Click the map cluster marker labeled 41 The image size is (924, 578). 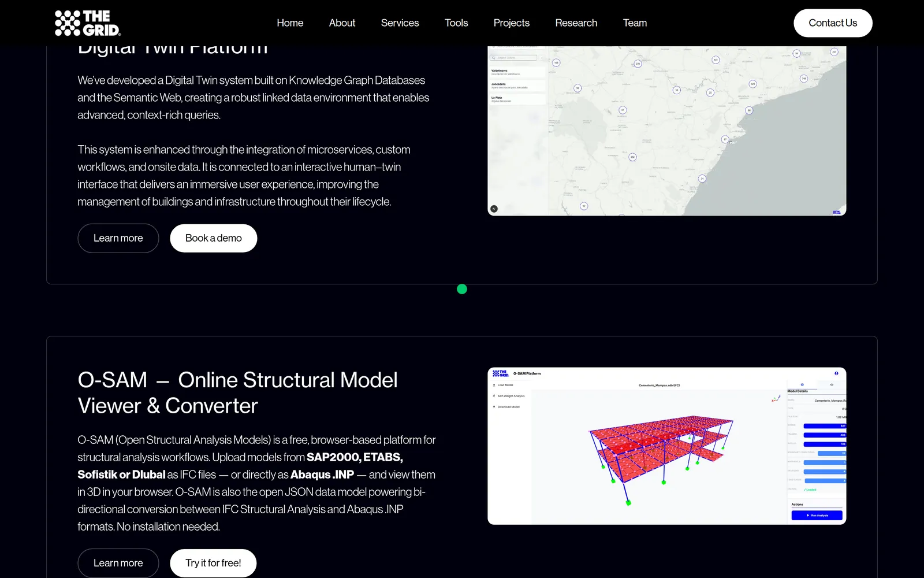point(622,110)
